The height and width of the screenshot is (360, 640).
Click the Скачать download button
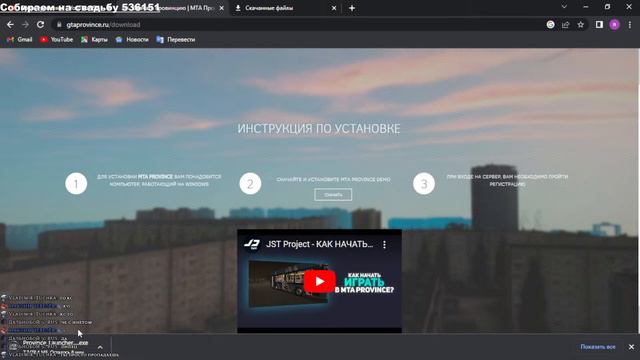(333, 195)
